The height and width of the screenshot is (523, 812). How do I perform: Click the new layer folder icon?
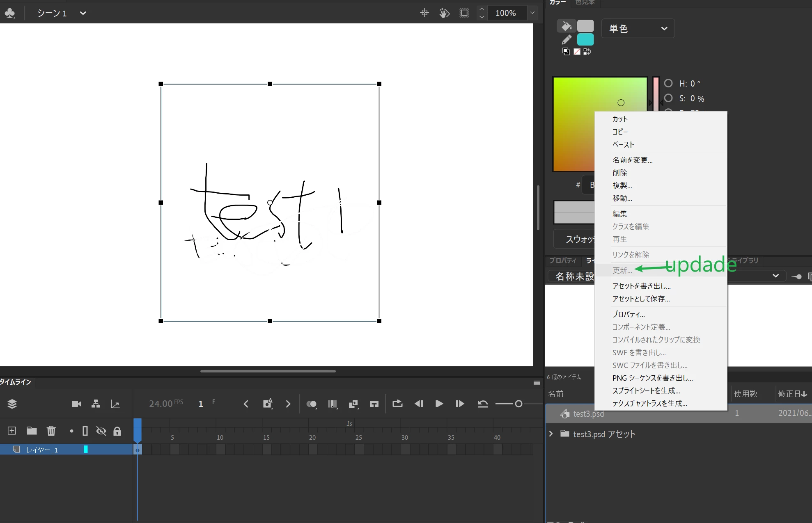[32, 431]
